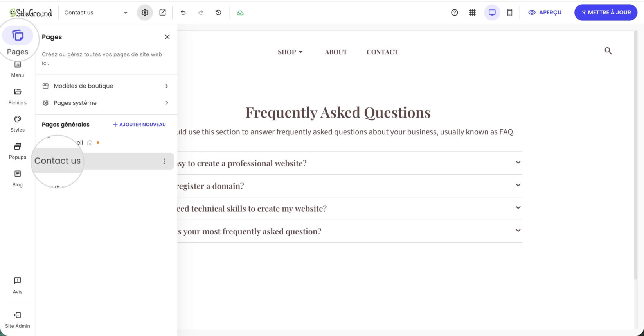Close the Pages panel
This screenshot has width=644, height=336.
tap(167, 37)
